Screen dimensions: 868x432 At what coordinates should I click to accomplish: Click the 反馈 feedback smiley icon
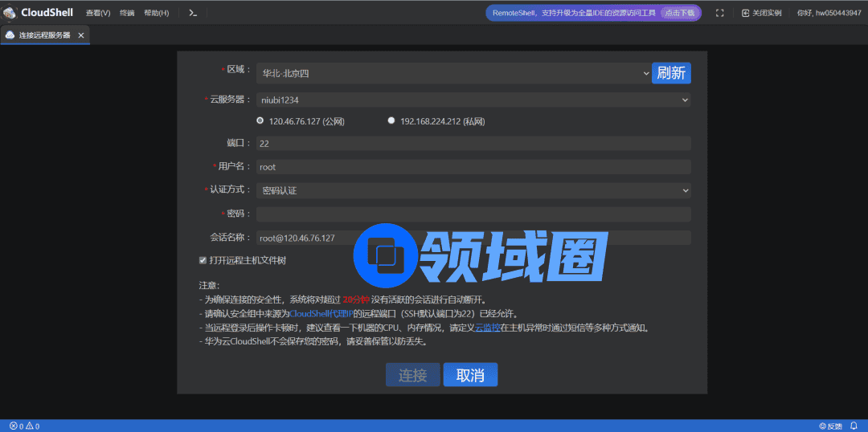[x=822, y=426]
